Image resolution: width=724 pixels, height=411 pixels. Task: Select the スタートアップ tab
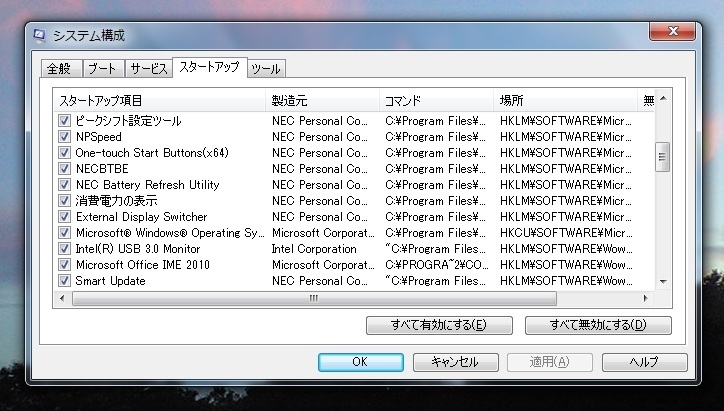click(x=210, y=67)
